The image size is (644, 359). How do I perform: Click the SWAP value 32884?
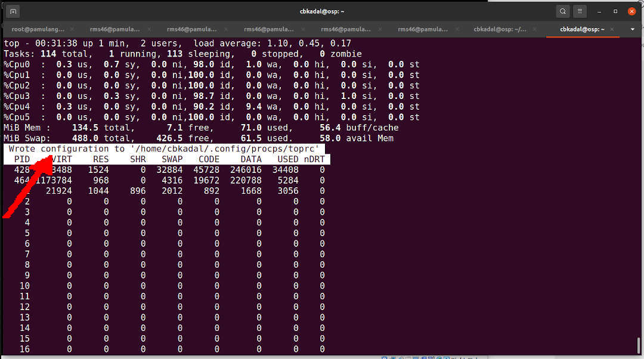point(169,170)
